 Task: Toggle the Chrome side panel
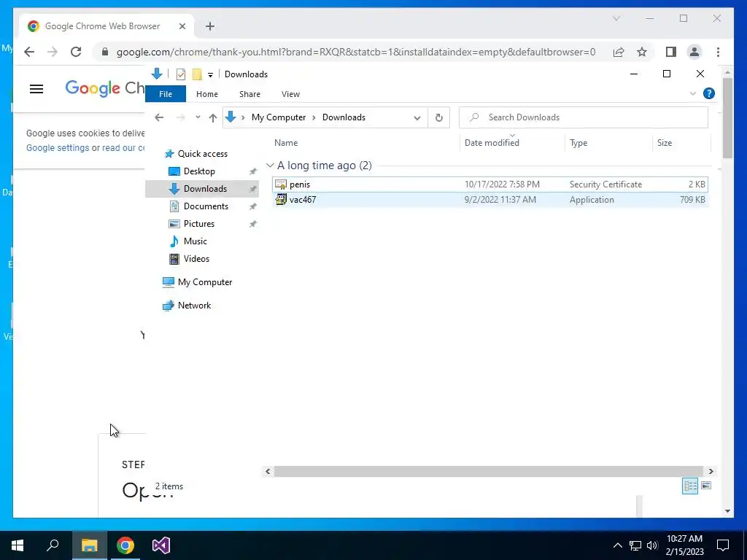pos(671,52)
